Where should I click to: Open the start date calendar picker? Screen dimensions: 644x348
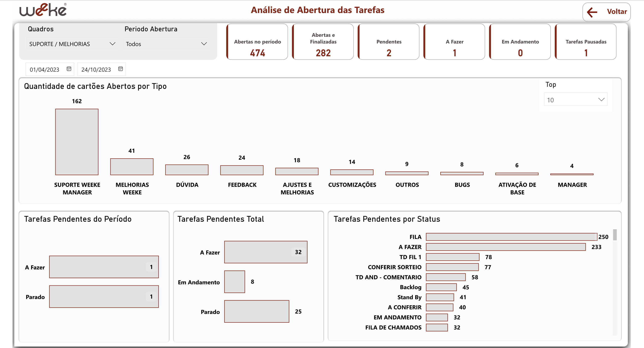(69, 69)
